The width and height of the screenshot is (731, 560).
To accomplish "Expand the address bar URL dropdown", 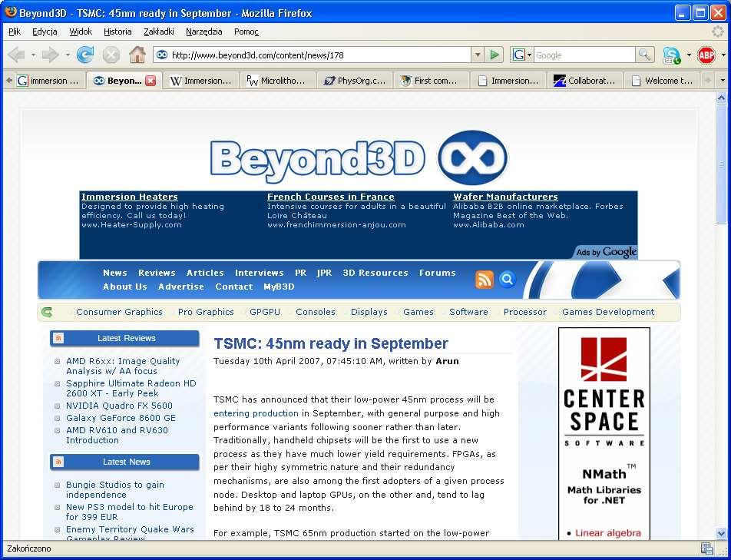I will 478,55.
